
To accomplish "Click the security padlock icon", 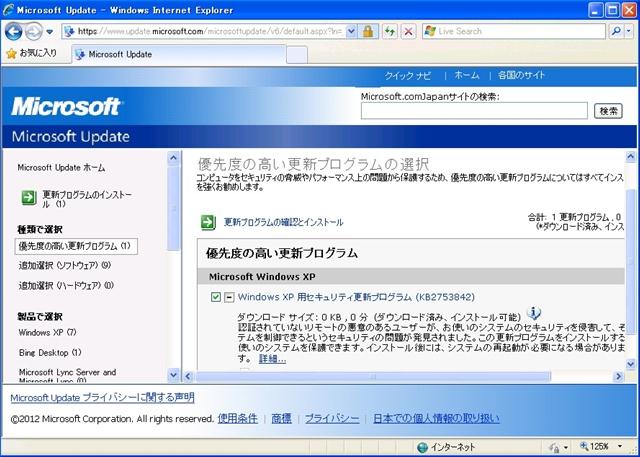I will (x=368, y=31).
